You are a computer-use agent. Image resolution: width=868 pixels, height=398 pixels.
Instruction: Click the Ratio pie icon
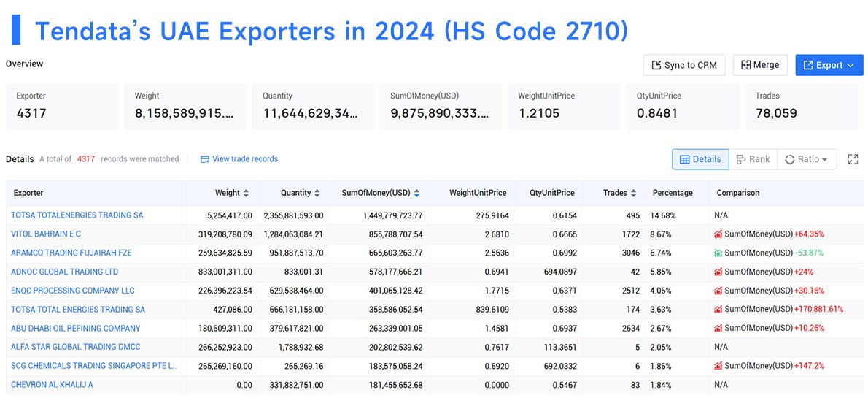[790, 159]
